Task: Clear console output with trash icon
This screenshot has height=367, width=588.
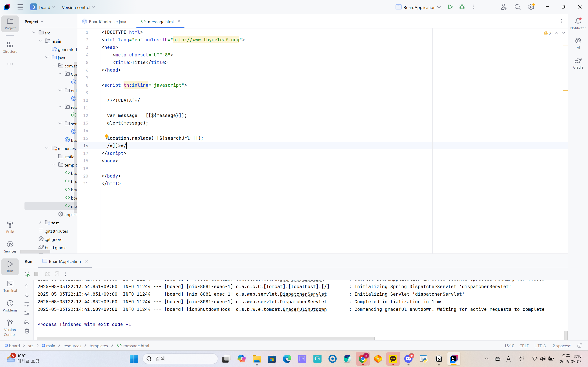Action: tap(27, 331)
